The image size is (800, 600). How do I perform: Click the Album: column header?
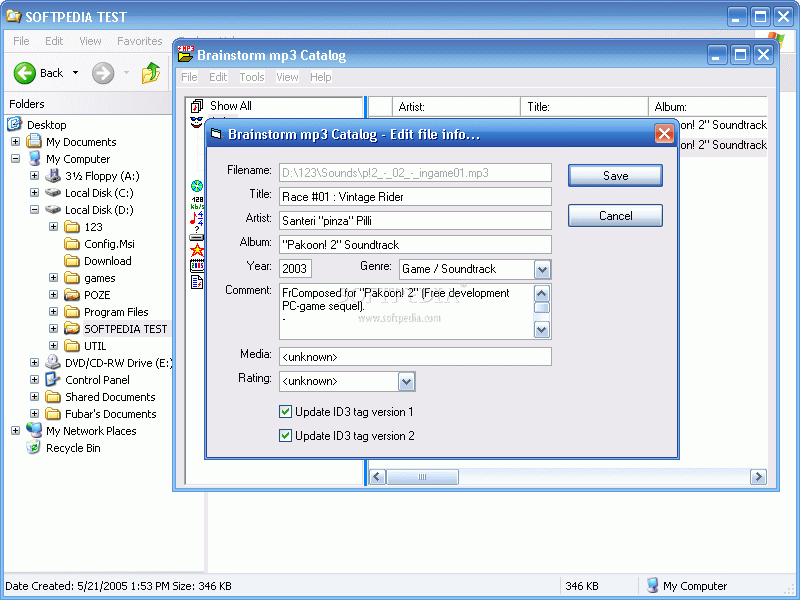(708, 107)
